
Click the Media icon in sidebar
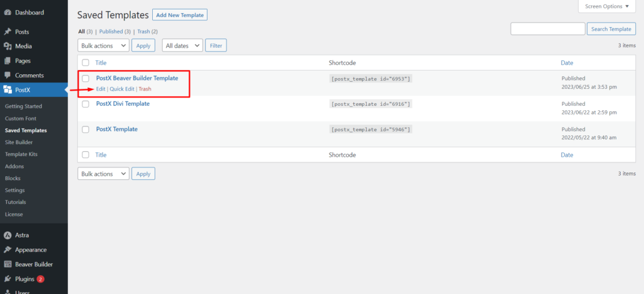(x=8, y=46)
